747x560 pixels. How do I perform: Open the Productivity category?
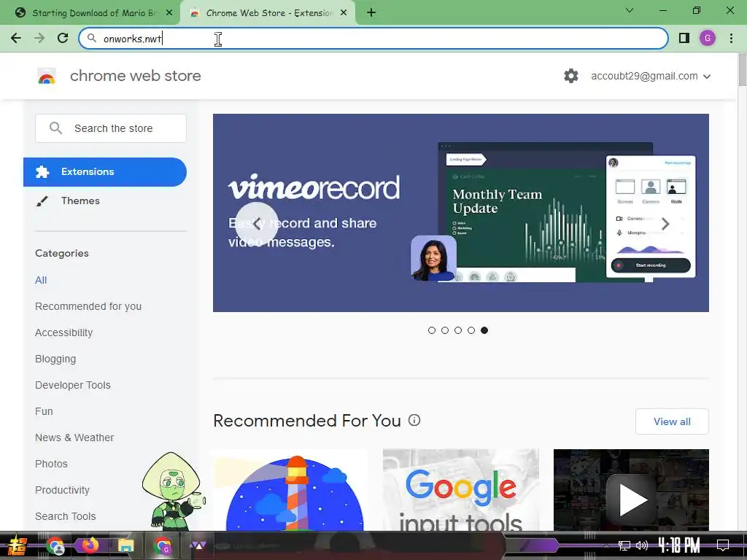pos(62,490)
